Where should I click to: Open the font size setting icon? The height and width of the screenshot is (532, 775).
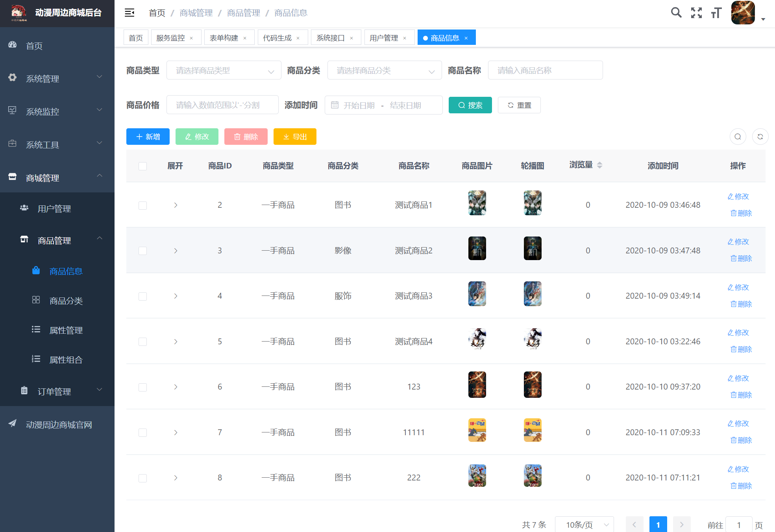[716, 13]
